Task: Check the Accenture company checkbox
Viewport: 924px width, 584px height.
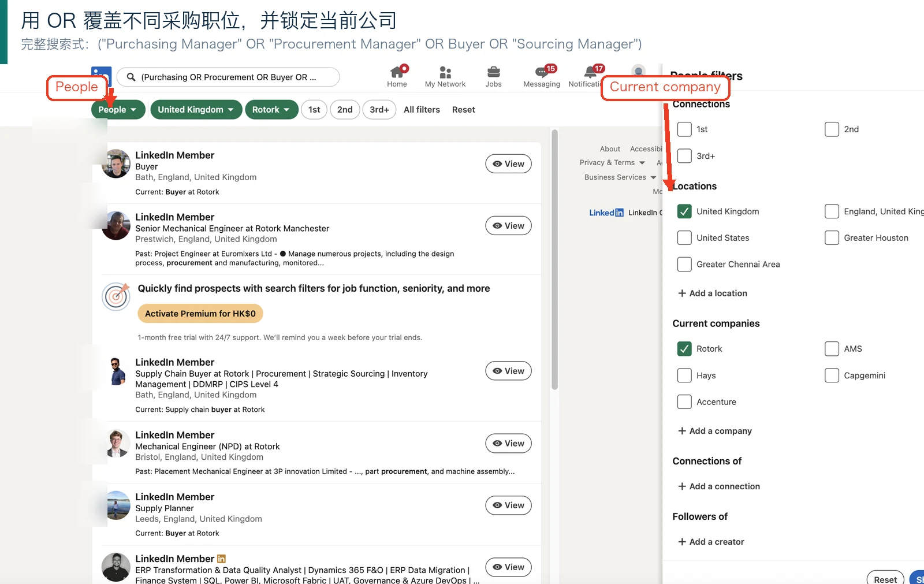Action: tap(684, 402)
